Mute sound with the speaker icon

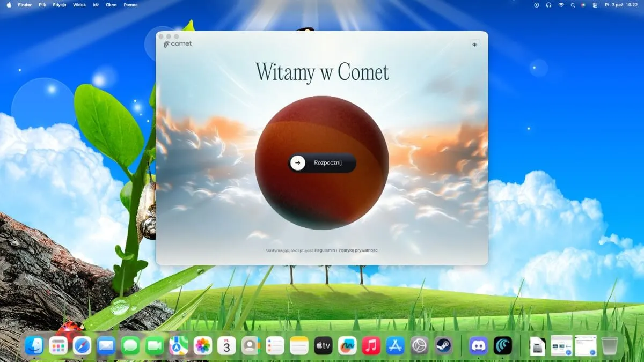474,45
